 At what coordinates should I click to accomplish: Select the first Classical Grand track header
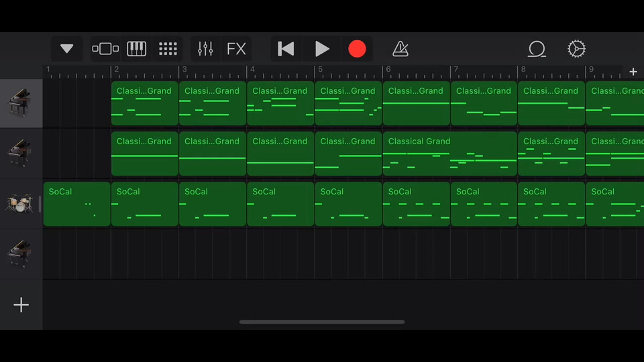(21, 103)
